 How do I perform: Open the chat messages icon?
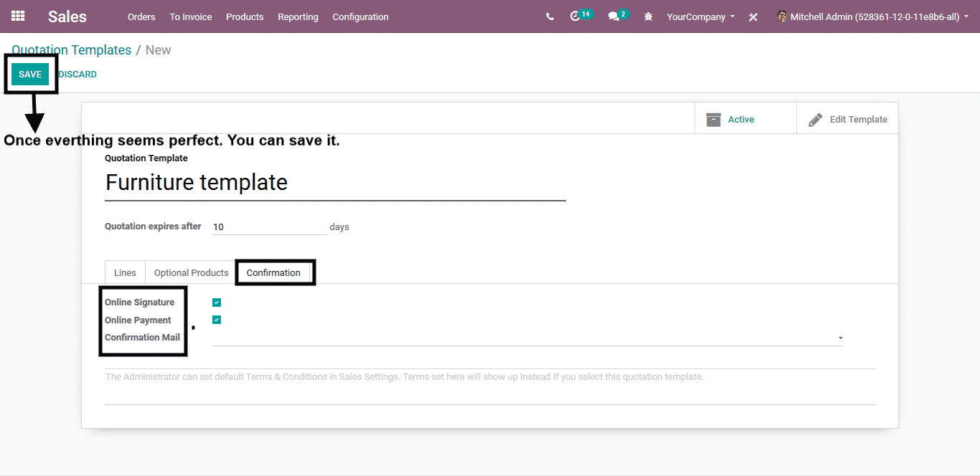coord(613,16)
